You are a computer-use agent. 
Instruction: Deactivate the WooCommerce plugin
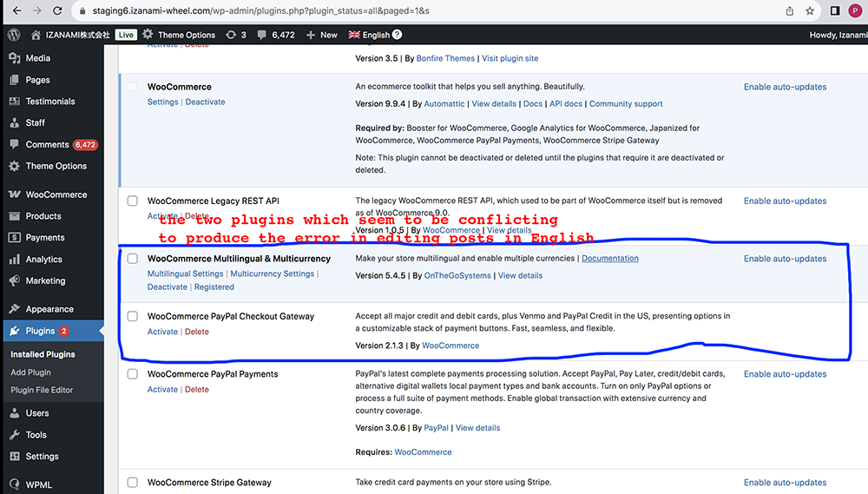click(x=206, y=102)
